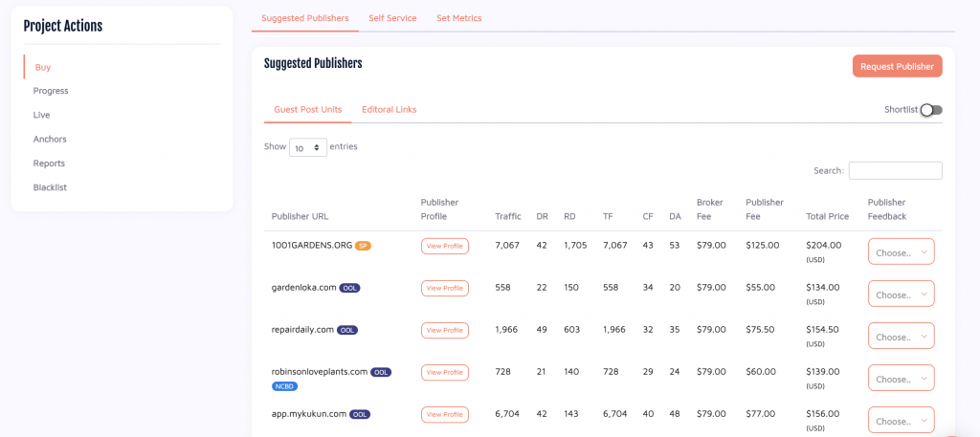
Task: Open the Show entries count dropdown
Action: coord(307,148)
